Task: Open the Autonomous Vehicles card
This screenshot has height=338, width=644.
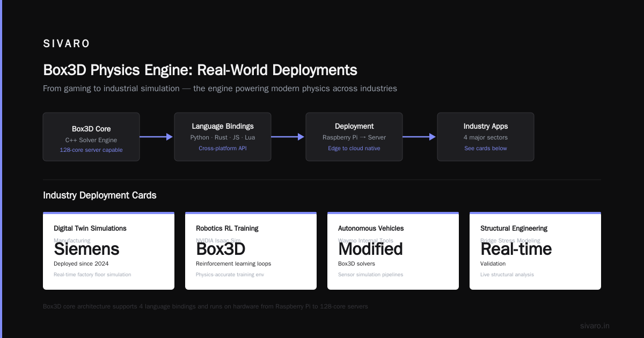Action: click(x=393, y=251)
